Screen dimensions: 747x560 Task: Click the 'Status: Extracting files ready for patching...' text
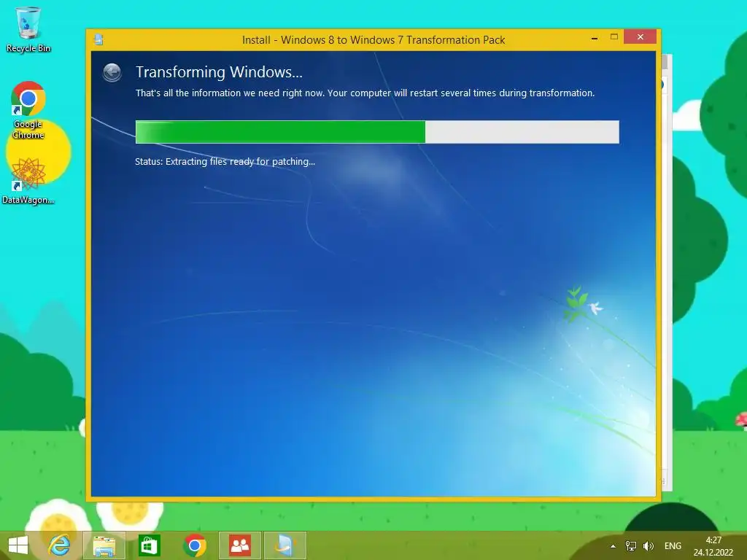tap(225, 161)
